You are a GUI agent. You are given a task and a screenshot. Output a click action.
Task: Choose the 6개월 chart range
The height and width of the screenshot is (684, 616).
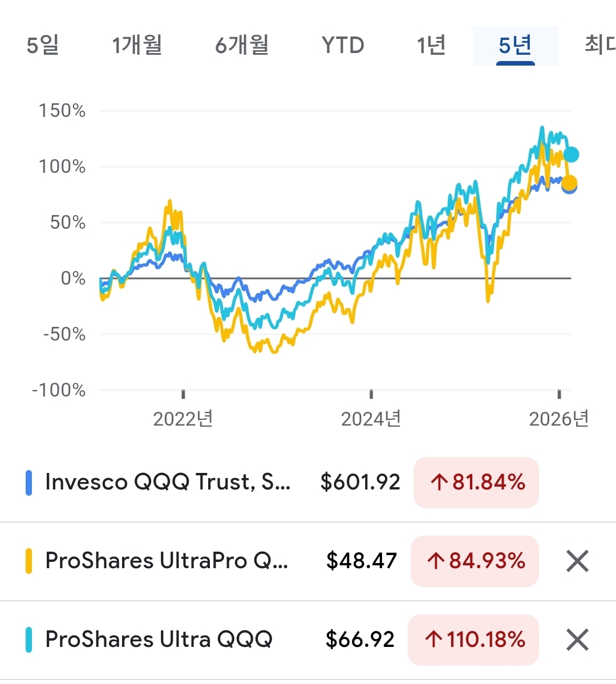coord(242,45)
